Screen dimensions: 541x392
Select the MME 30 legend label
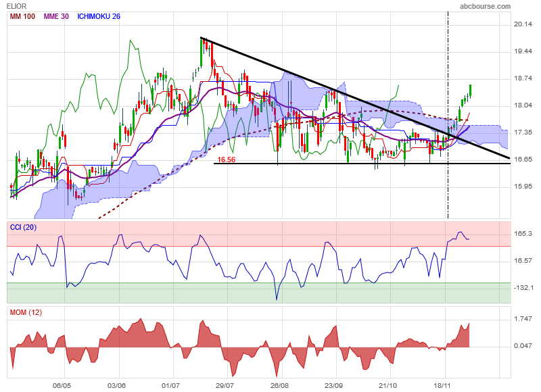(x=56, y=16)
